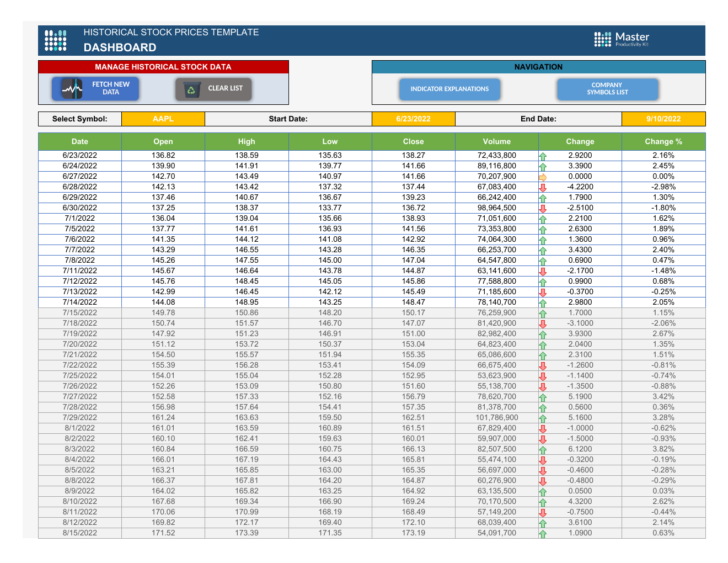The width and height of the screenshot is (728, 563).
Task: Select the open price 136.82
Action: (163, 156)
